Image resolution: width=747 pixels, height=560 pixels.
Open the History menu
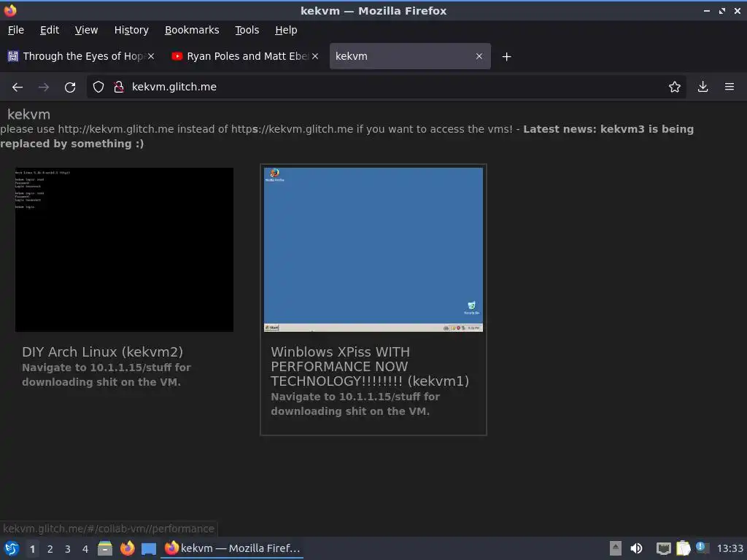[x=131, y=30]
